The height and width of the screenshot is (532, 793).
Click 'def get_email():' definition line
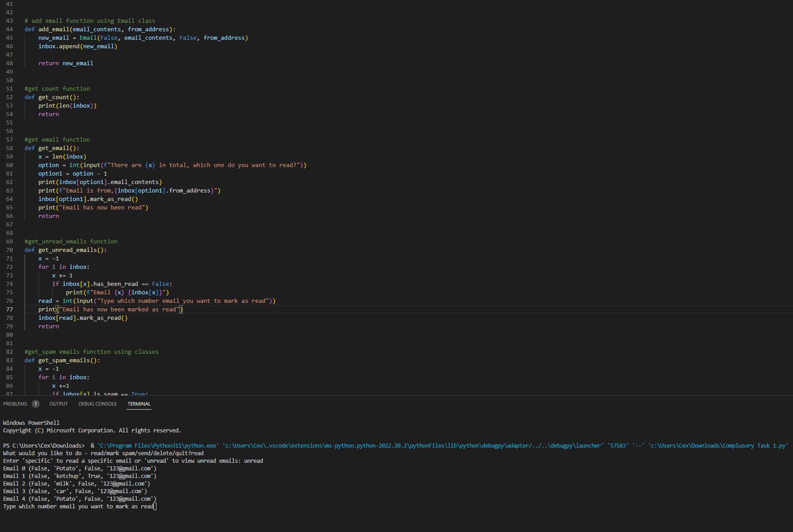(52, 148)
